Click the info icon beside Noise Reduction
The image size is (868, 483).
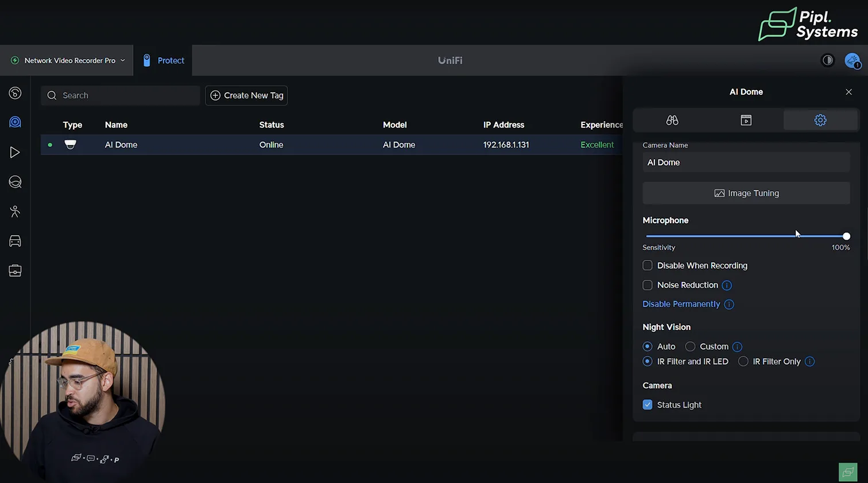click(x=727, y=285)
